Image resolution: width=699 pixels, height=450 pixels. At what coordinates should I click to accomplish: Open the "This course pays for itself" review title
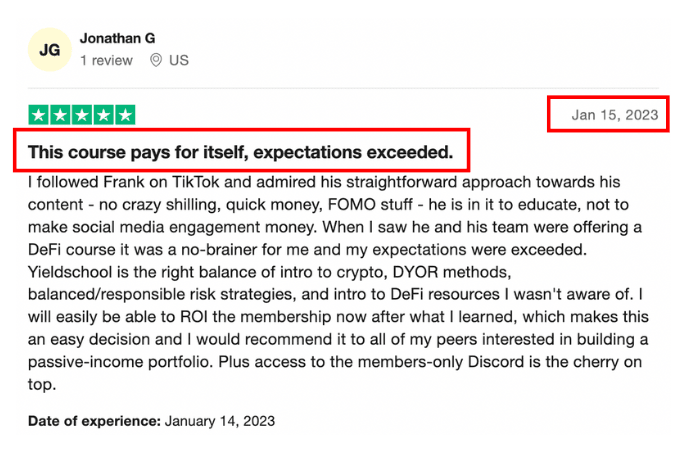pos(240,153)
